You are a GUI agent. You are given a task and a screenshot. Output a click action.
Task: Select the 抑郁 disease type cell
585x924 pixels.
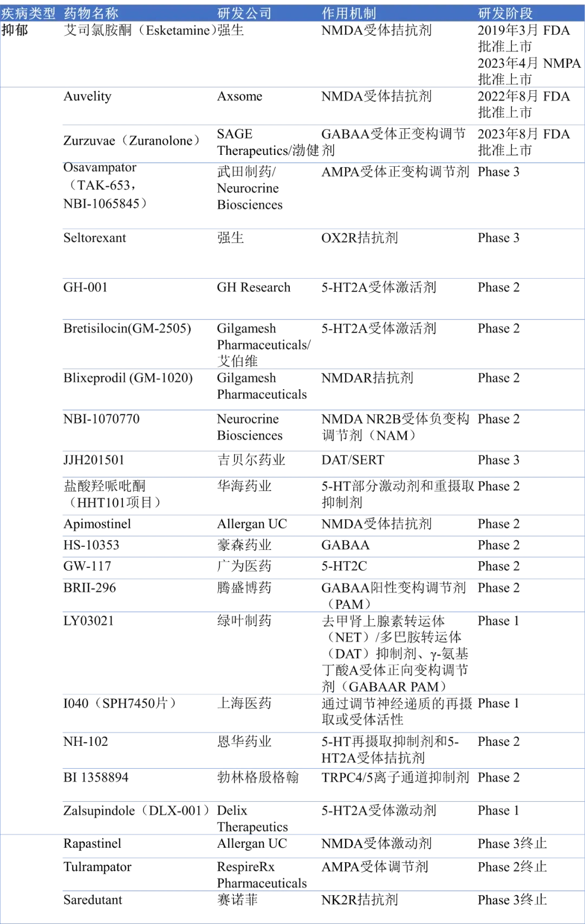point(15,30)
